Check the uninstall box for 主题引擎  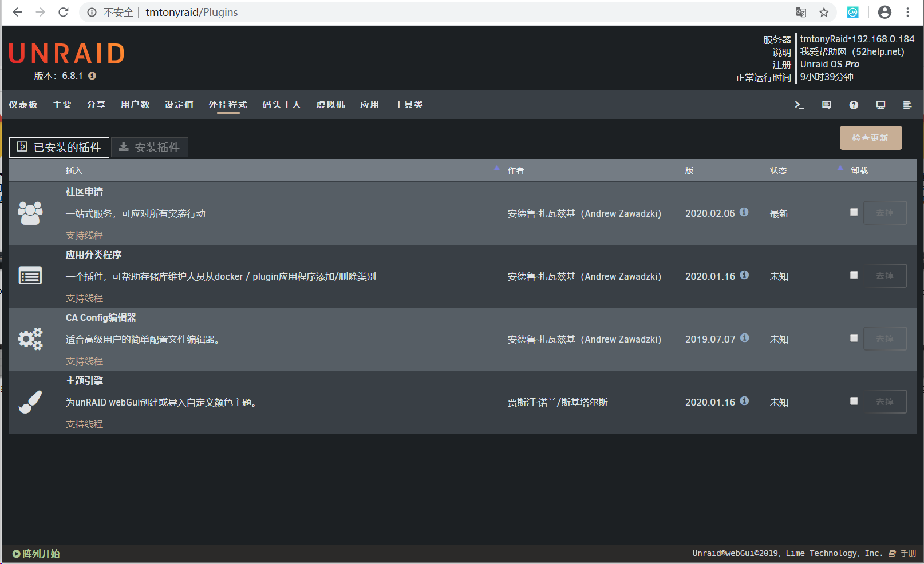pos(854,400)
